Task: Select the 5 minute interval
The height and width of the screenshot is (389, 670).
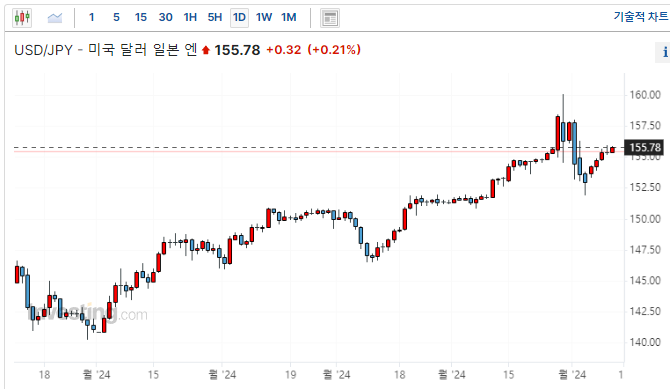Action: [x=116, y=18]
